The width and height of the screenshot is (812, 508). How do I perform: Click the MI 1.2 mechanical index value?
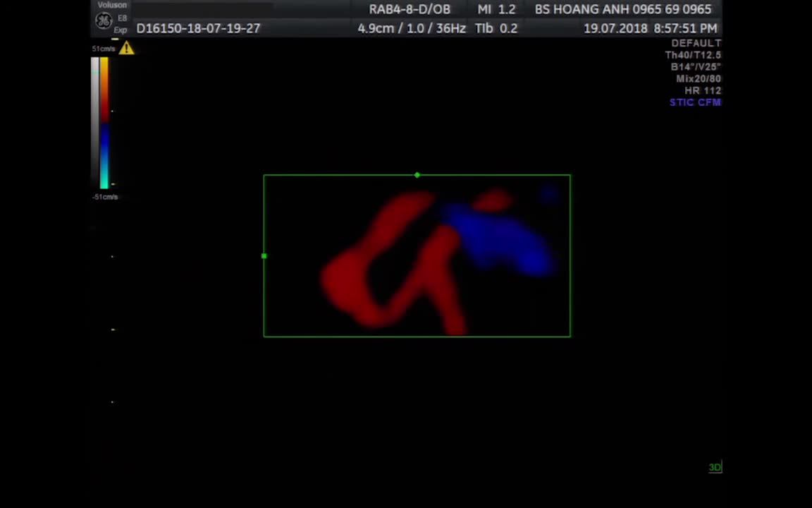(x=496, y=9)
